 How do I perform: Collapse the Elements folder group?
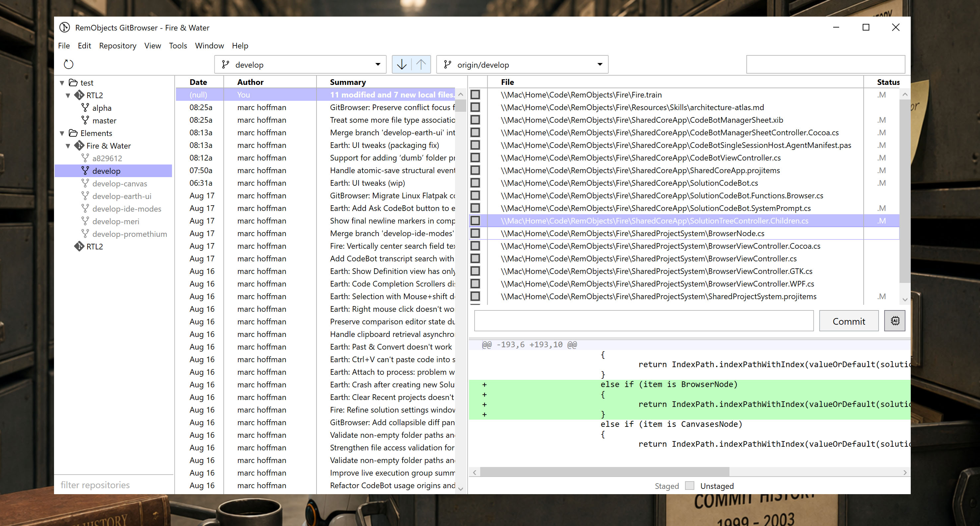62,134
